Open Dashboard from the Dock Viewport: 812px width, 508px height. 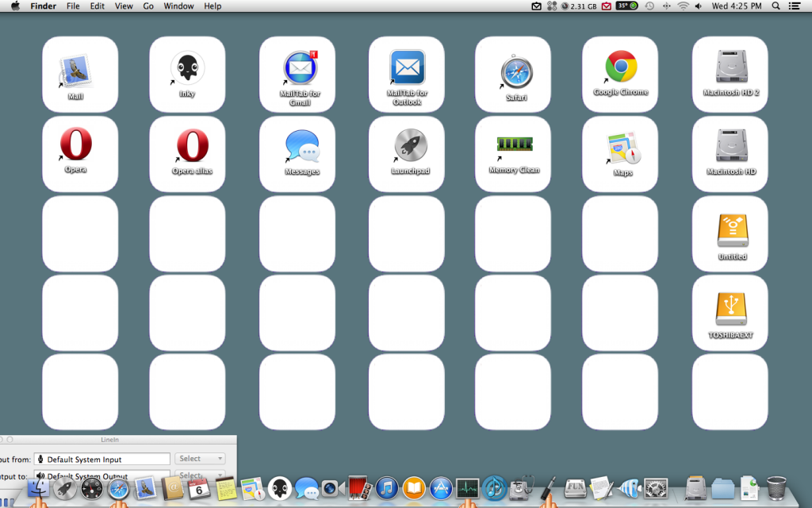(x=92, y=488)
